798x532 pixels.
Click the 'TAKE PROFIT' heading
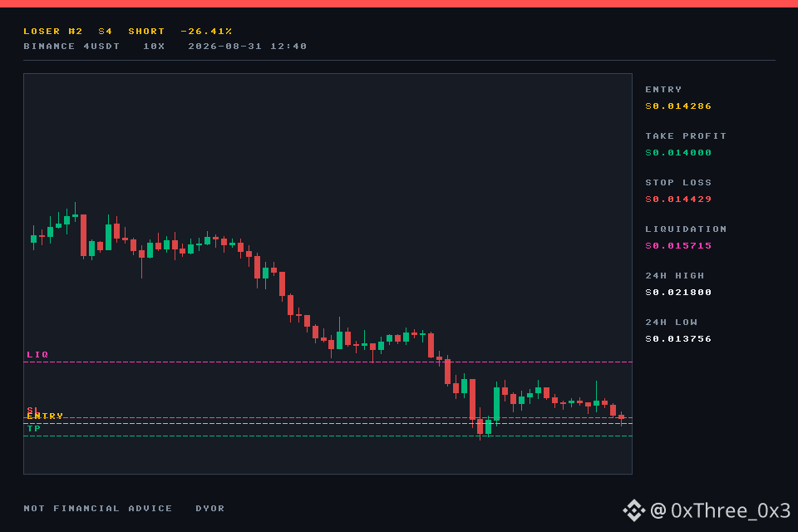[x=686, y=136]
